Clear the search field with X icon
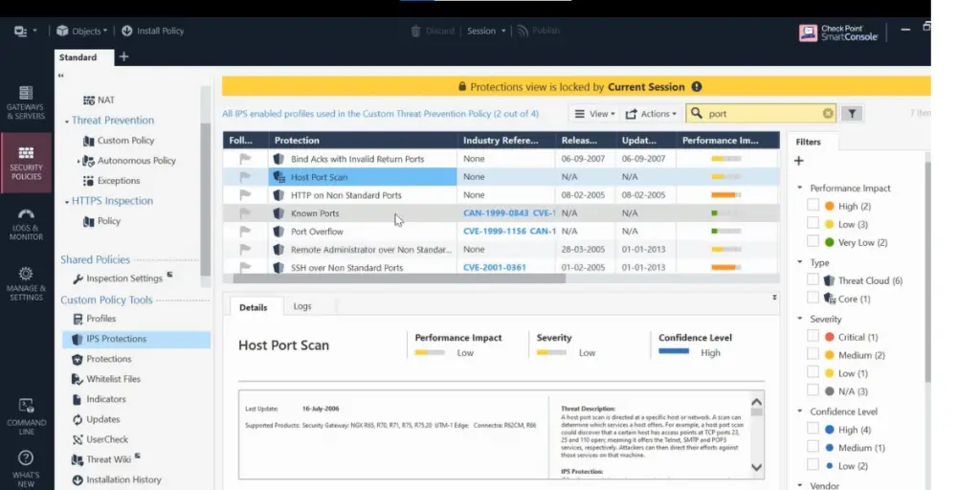The image size is (980, 490). tap(828, 114)
